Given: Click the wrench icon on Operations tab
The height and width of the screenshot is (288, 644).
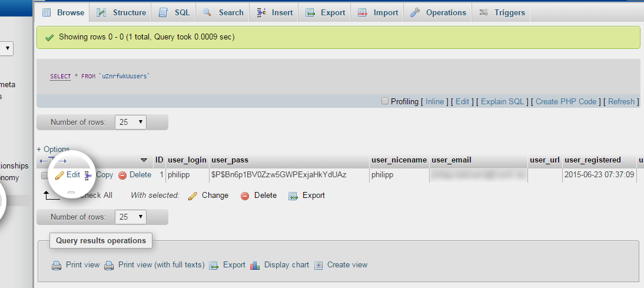Looking at the screenshot, I should [415, 13].
